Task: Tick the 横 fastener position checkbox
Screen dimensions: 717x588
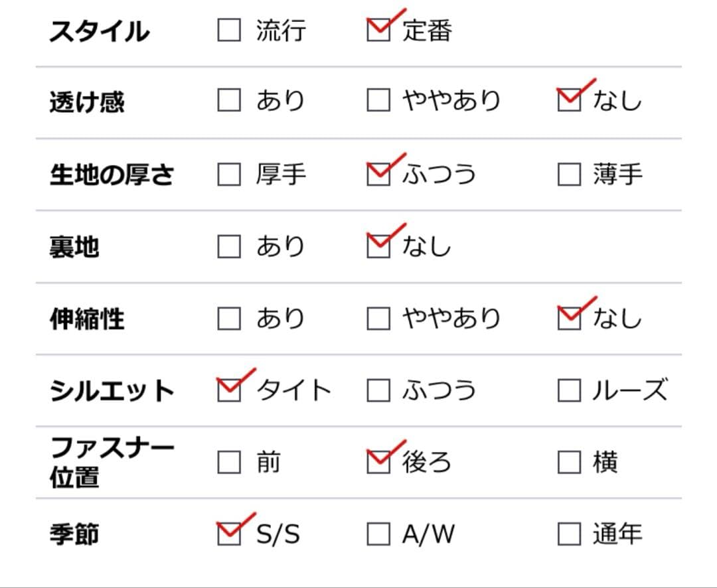Action: pyautogui.click(x=569, y=462)
